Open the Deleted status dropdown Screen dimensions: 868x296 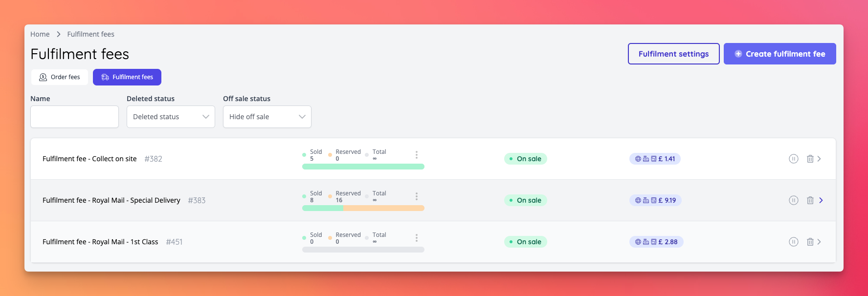171,117
